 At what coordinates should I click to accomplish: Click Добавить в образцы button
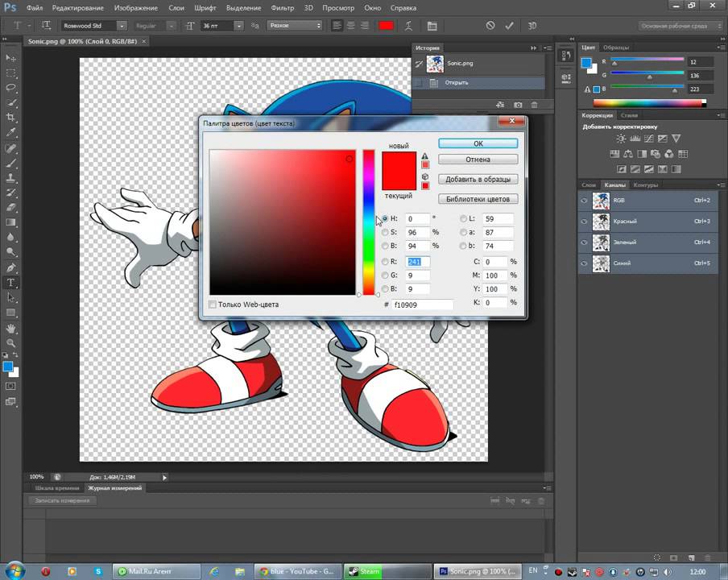coord(478,180)
